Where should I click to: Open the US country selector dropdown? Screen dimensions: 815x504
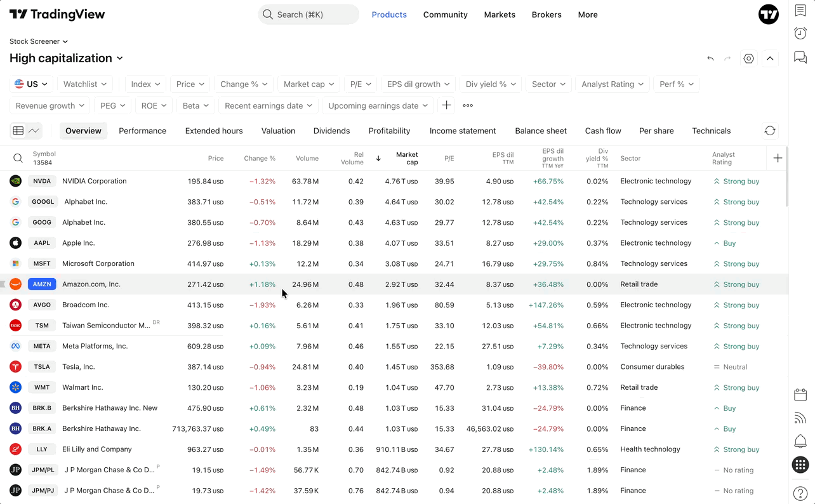coord(32,84)
